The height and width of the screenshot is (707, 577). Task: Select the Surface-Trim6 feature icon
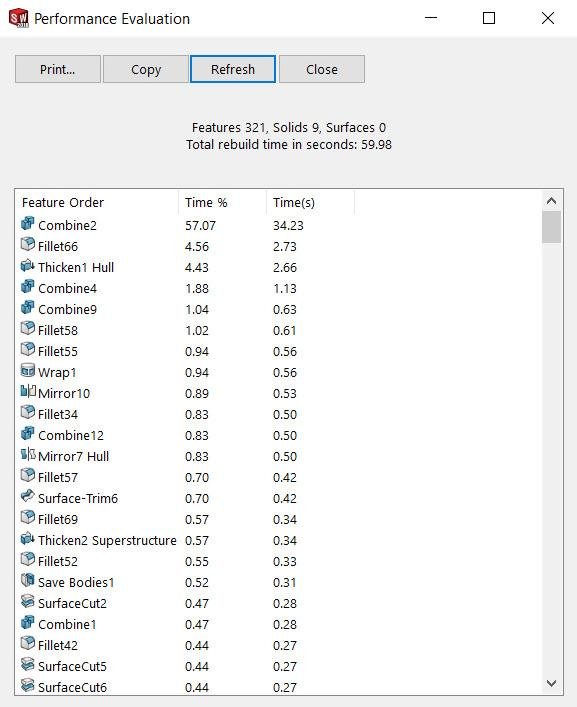point(27,496)
